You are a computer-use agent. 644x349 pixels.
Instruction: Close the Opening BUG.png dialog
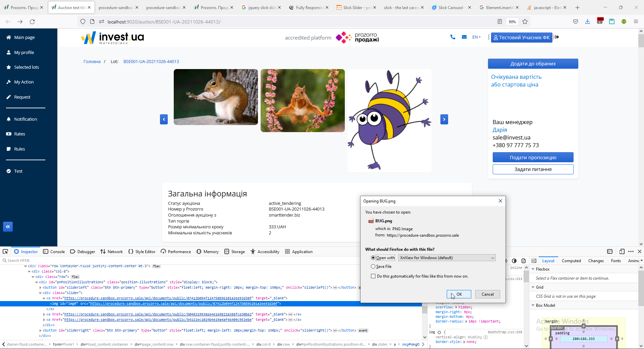point(500,201)
